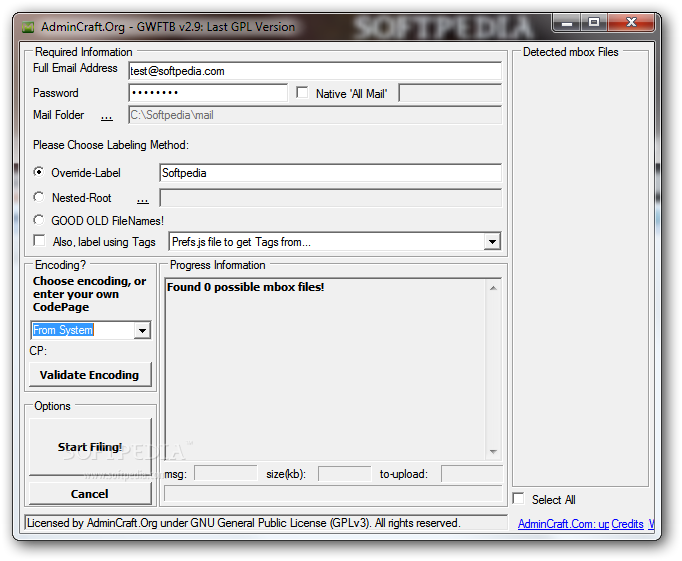Maximize the GWFTB window

[594, 23]
